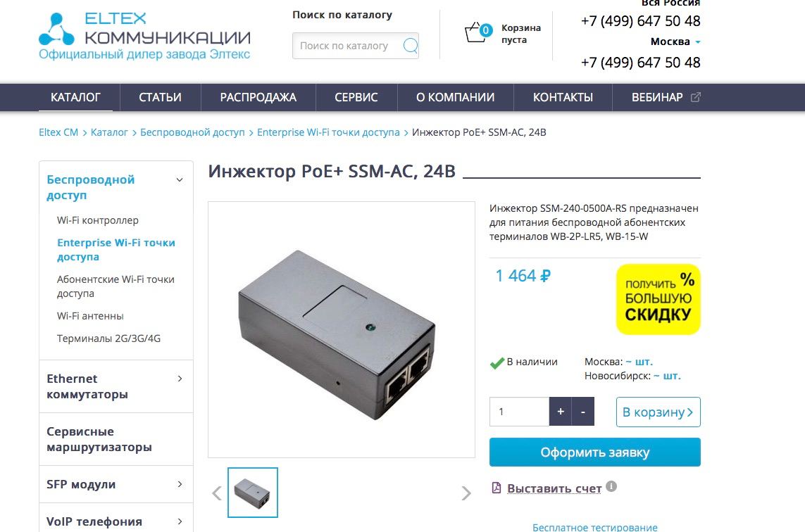Select the injector product thumbnail
This screenshot has height=532, width=805.
pyautogui.click(x=253, y=493)
